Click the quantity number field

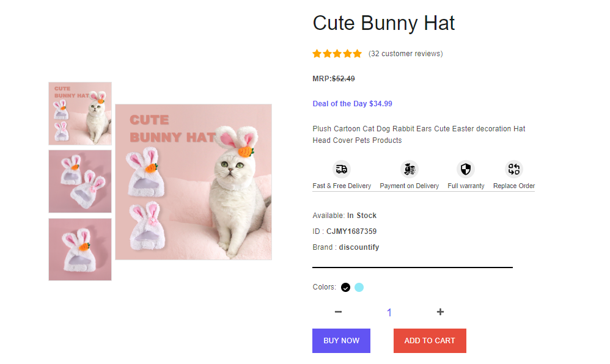tap(389, 313)
